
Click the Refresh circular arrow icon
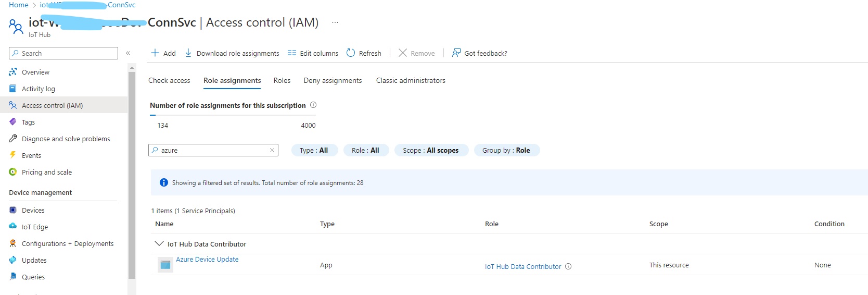pos(351,53)
